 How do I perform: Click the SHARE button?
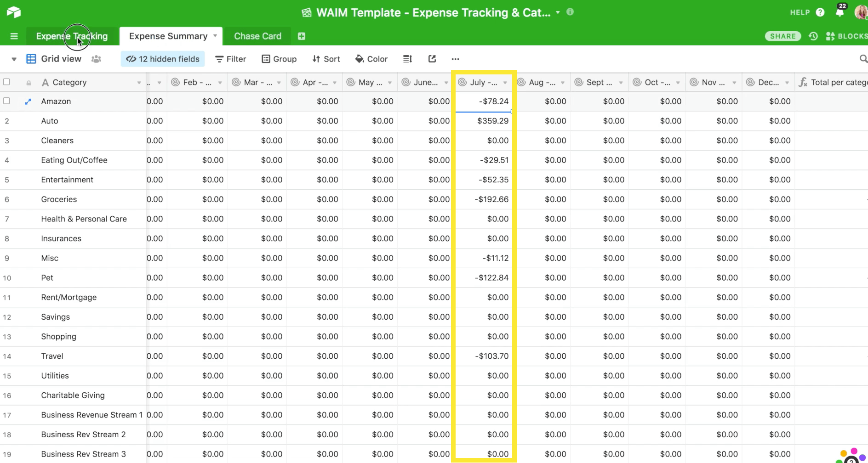coord(782,36)
